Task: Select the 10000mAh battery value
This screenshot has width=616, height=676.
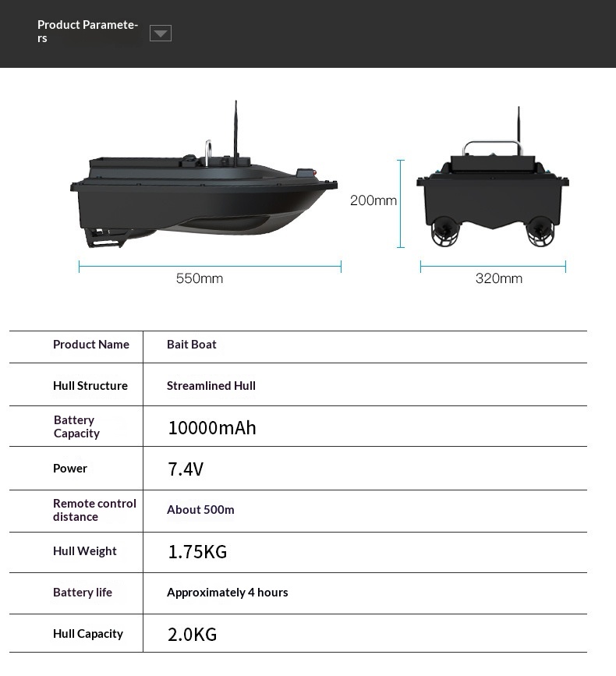Action: pyautogui.click(x=212, y=428)
